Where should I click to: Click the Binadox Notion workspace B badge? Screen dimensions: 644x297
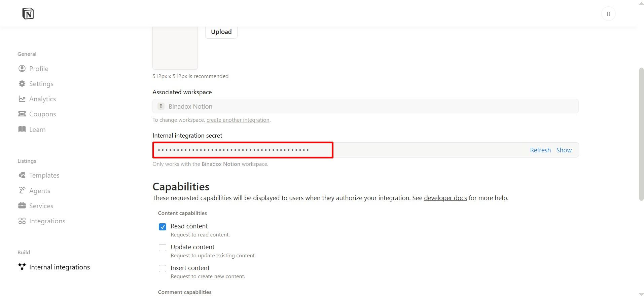[x=161, y=106]
